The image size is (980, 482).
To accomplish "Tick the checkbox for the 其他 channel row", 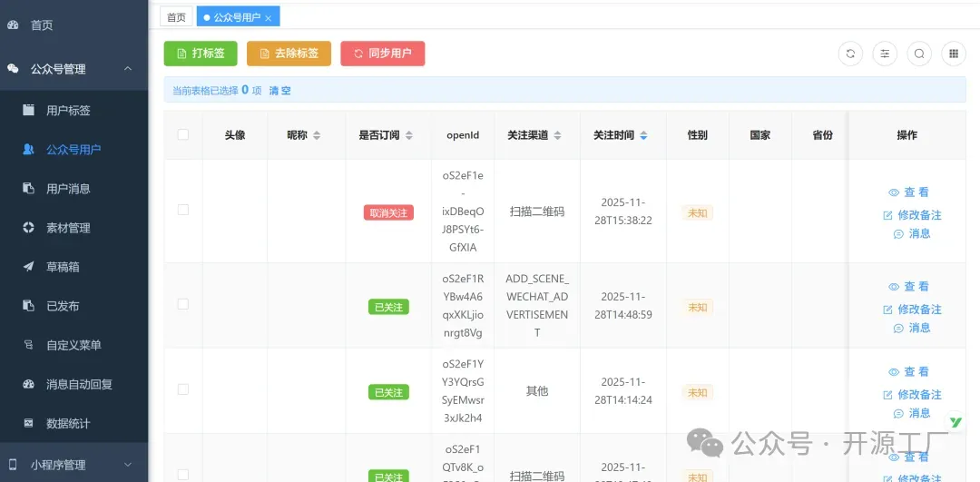I will click(183, 389).
